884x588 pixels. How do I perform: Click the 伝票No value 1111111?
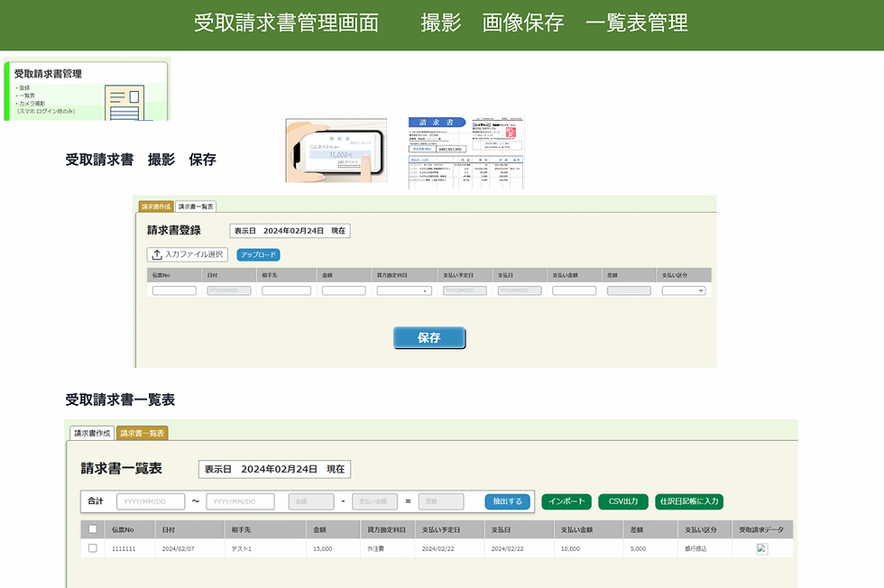tap(124, 548)
